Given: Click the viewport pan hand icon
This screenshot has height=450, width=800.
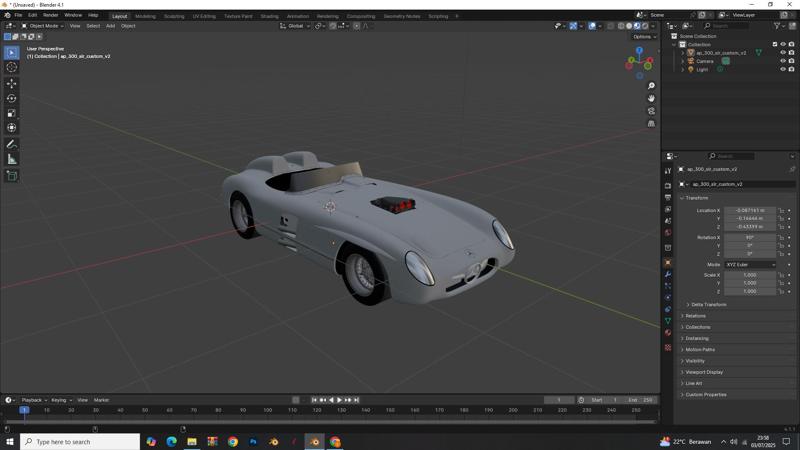Looking at the screenshot, I should click(651, 98).
